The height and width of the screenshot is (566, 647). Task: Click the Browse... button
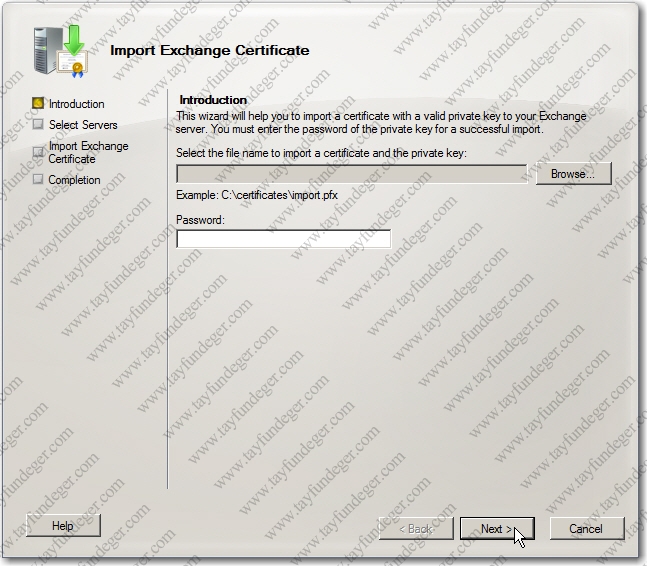pyautogui.click(x=574, y=173)
